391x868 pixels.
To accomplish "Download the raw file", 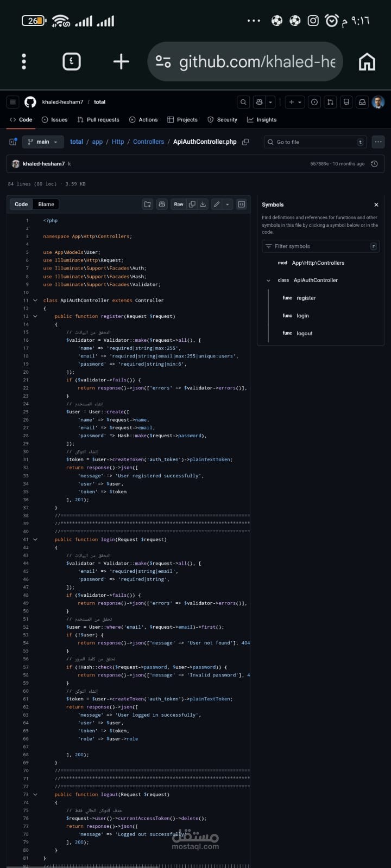I will tap(203, 205).
